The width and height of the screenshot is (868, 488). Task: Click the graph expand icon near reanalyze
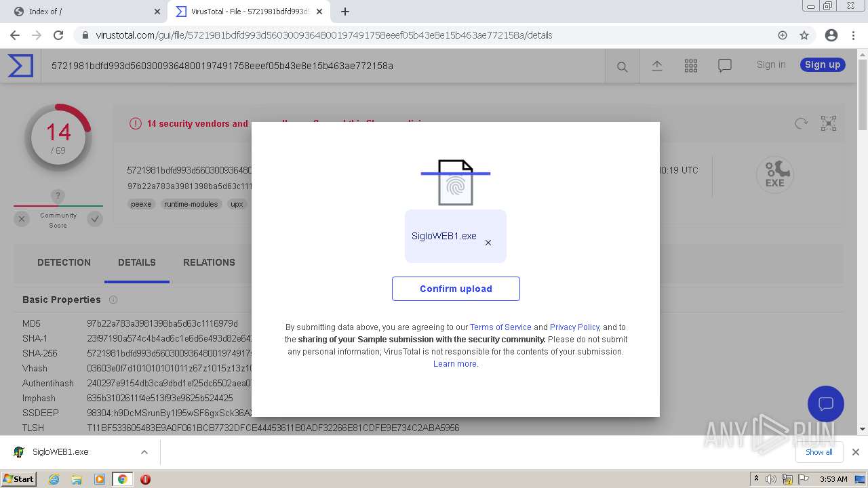pyautogui.click(x=829, y=123)
